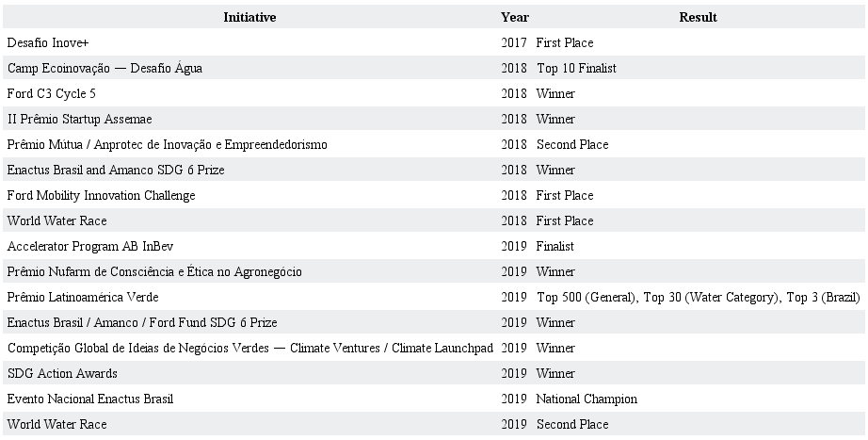
Task: Click Evento Nacional Enactus Brasil entry
Action: point(90,399)
